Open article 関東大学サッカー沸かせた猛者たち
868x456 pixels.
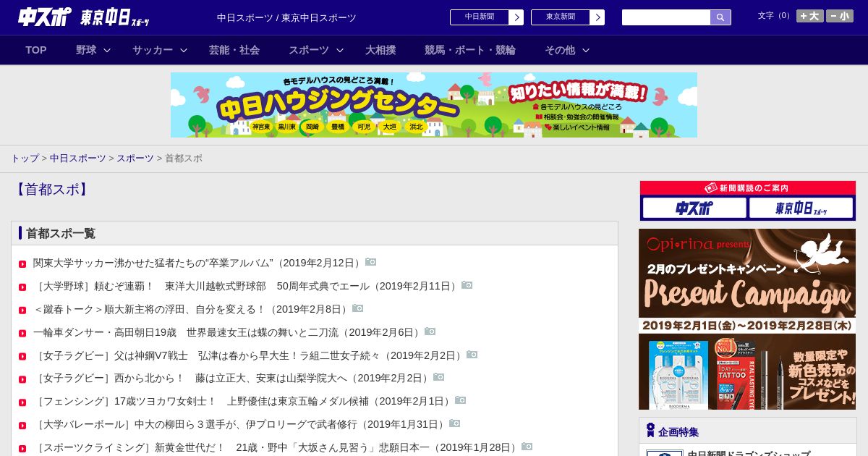point(197,263)
